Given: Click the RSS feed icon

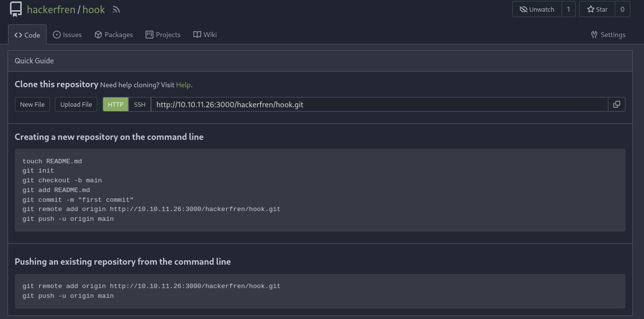Looking at the screenshot, I should 116,10.
